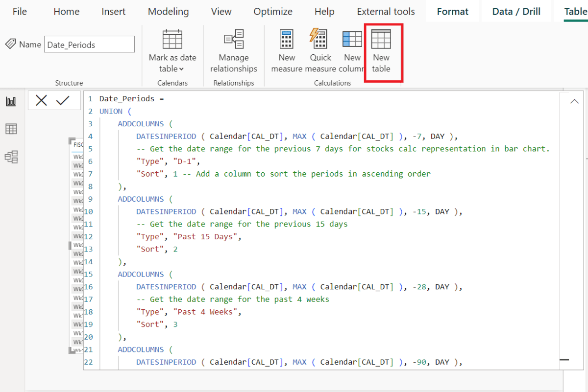
Task: Switch to the Modeling ribbon tab
Action: coord(168,11)
